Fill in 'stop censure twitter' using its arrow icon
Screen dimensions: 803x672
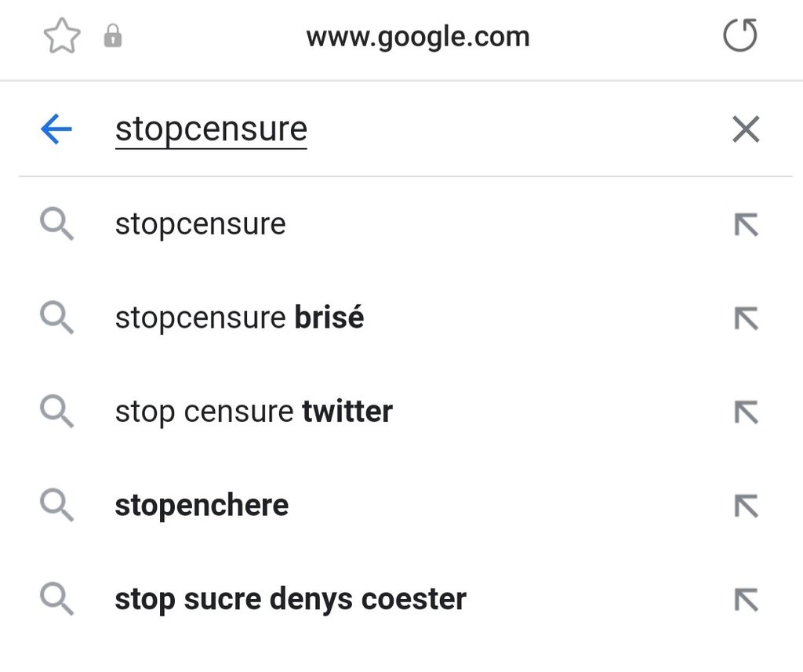[746, 412]
